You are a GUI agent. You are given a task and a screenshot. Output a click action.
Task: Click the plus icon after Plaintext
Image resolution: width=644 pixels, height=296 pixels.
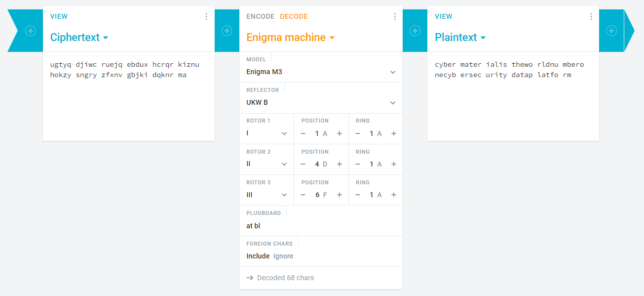coord(611,31)
